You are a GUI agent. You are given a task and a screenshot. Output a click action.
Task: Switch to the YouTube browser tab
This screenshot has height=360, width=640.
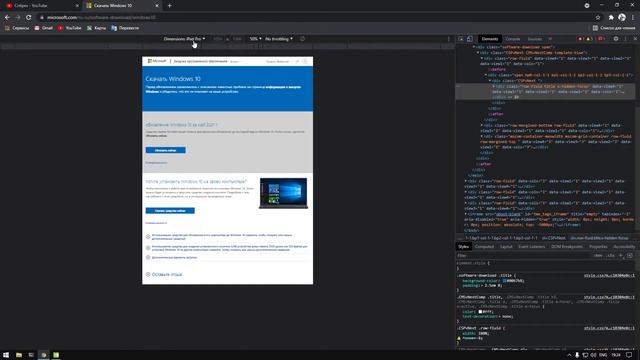click(x=41, y=6)
